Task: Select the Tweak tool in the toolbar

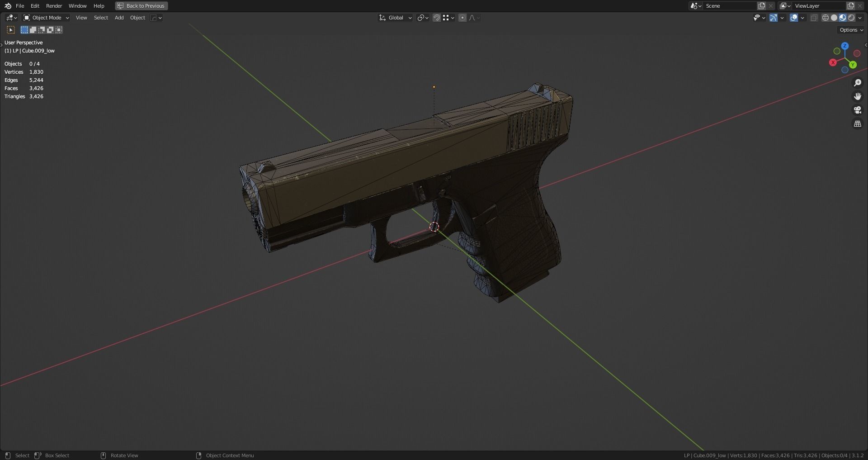Action: pos(10,30)
